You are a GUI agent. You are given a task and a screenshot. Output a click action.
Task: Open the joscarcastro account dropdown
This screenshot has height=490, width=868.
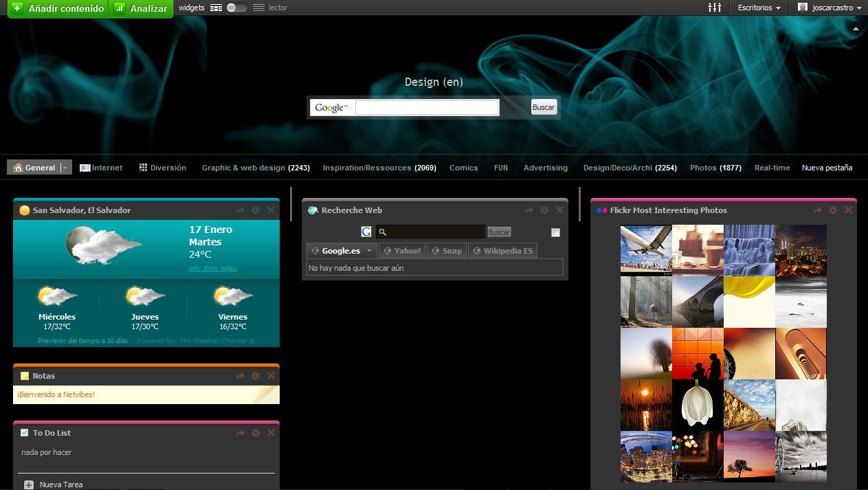pos(830,8)
